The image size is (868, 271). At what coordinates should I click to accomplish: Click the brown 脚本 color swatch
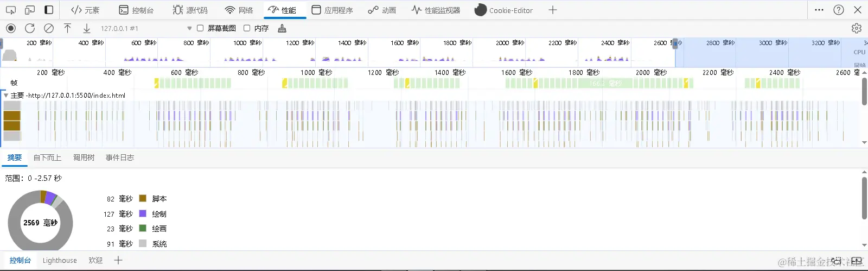pos(143,198)
